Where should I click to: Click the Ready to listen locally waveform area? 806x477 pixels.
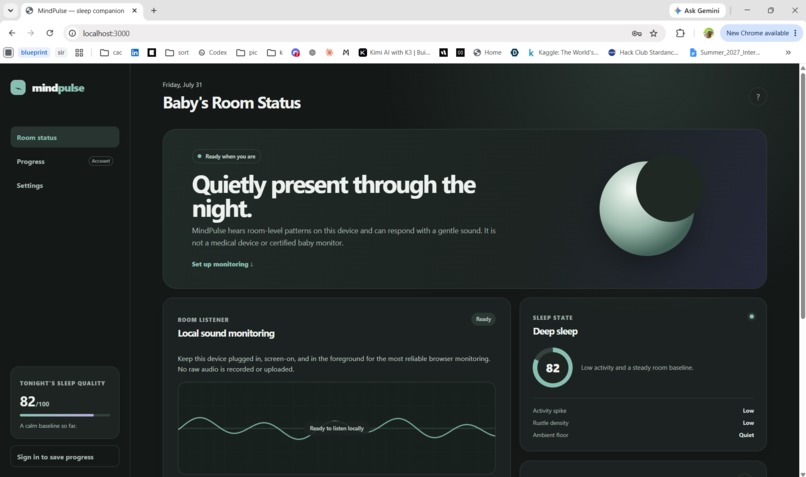point(337,428)
